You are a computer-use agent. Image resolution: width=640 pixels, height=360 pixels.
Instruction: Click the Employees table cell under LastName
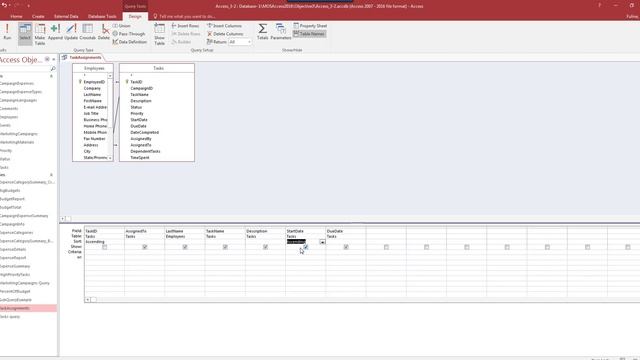(x=185, y=236)
